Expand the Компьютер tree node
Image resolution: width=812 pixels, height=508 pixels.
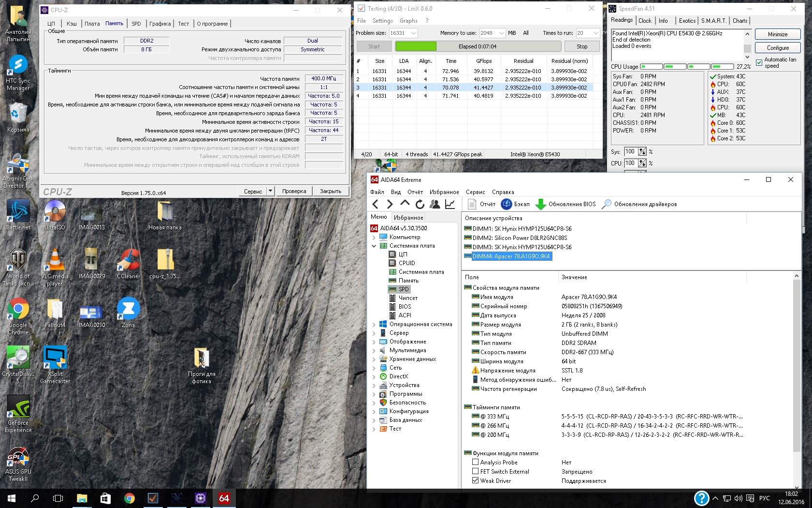click(x=374, y=237)
